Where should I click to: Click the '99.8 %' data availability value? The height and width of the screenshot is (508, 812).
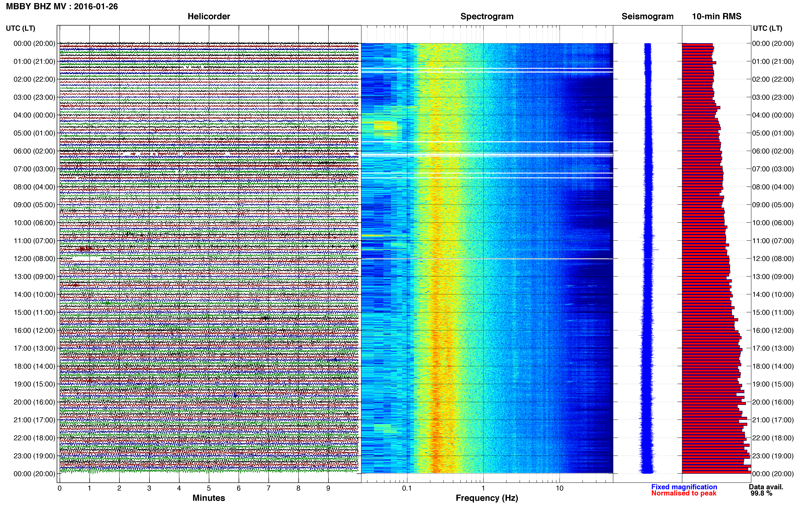click(762, 493)
